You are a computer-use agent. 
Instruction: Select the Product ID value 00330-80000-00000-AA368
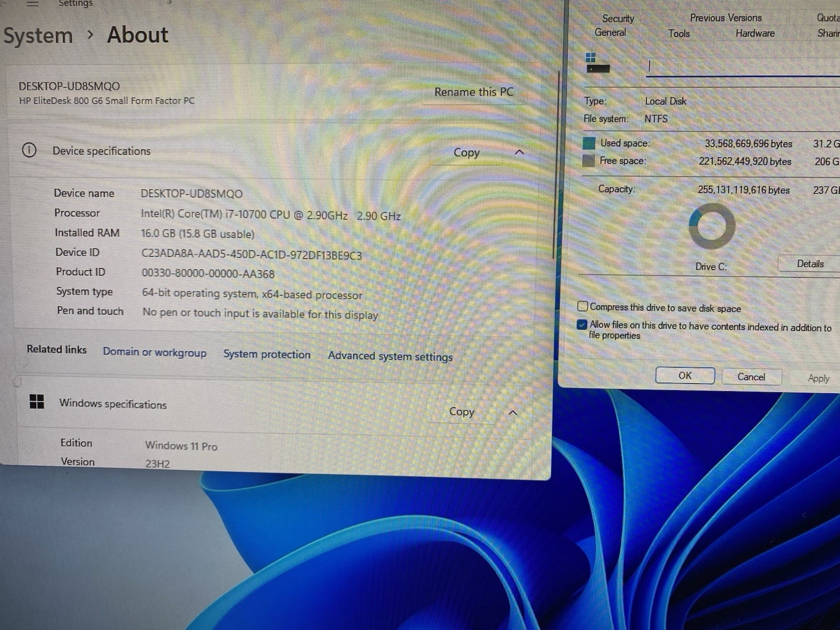pyautogui.click(x=208, y=274)
